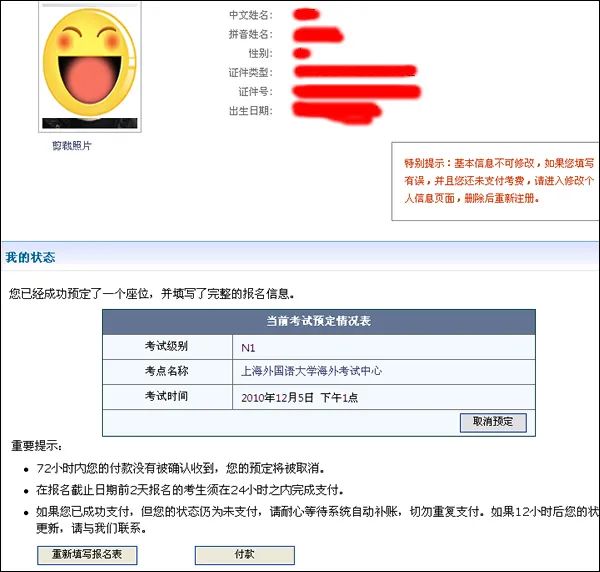Click the 证件类型 field label

pyautogui.click(x=251, y=72)
